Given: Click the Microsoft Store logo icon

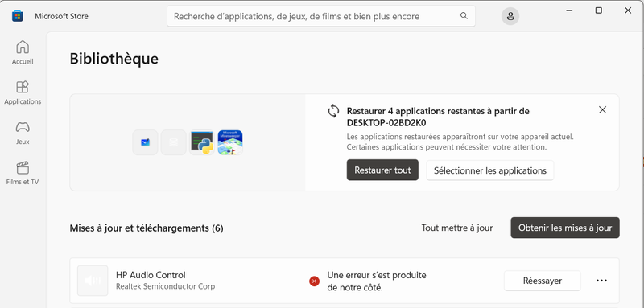Looking at the screenshot, I should tap(17, 16).
